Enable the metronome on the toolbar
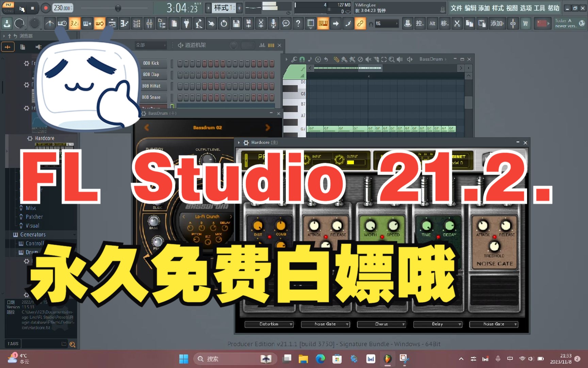588x368 pixels. click(50, 24)
